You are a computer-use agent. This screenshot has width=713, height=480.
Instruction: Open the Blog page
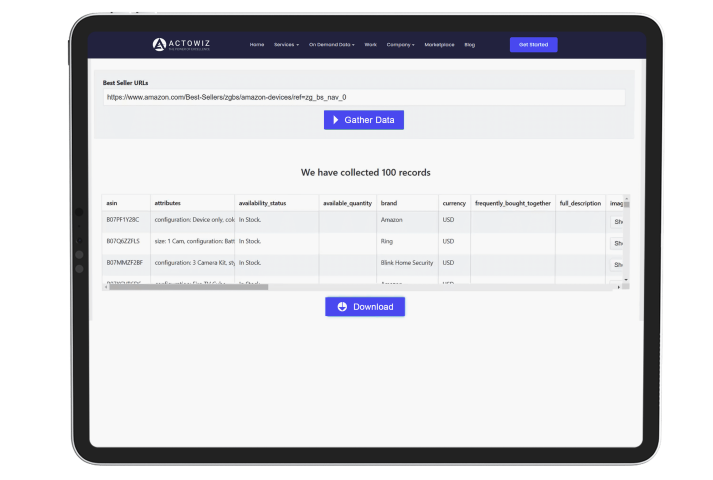click(470, 45)
